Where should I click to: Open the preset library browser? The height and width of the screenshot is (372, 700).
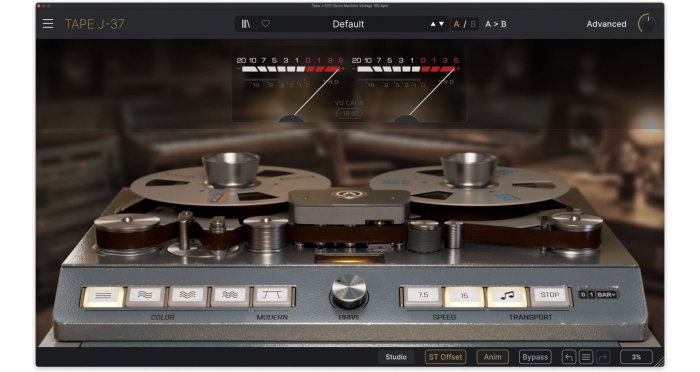pyautogui.click(x=246, y=24)
